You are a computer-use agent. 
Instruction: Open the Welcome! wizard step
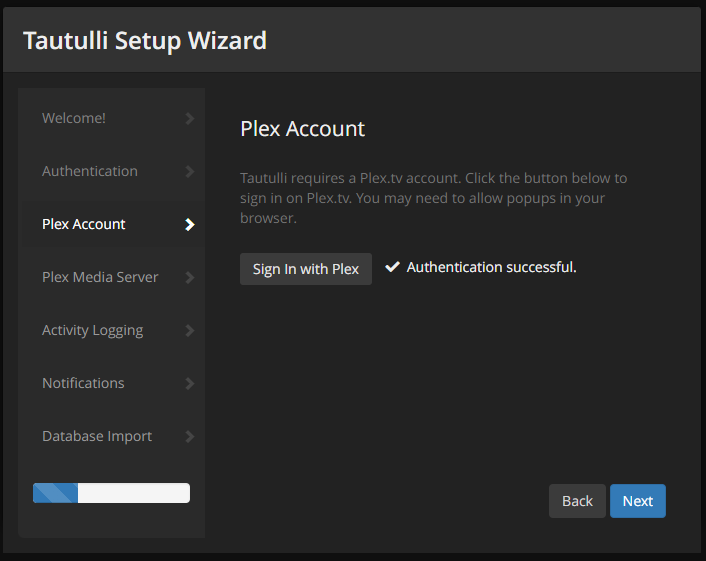click(x=111, y=118)
